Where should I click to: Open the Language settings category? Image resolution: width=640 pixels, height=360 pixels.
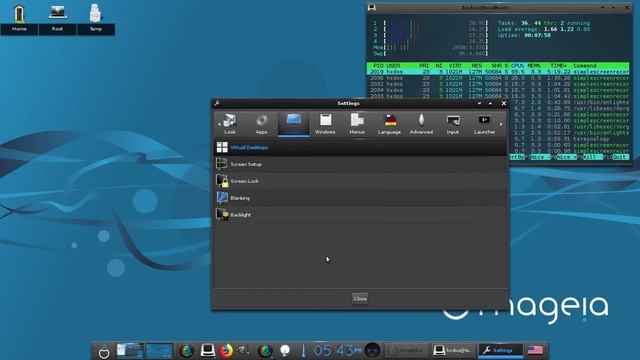click(389, 124)
